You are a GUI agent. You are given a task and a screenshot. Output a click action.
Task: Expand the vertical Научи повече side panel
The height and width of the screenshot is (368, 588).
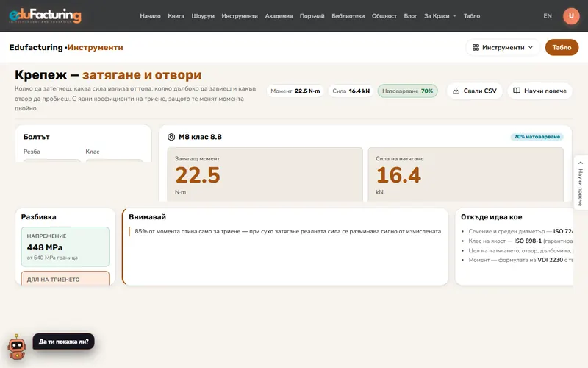(x=581, y=183)
